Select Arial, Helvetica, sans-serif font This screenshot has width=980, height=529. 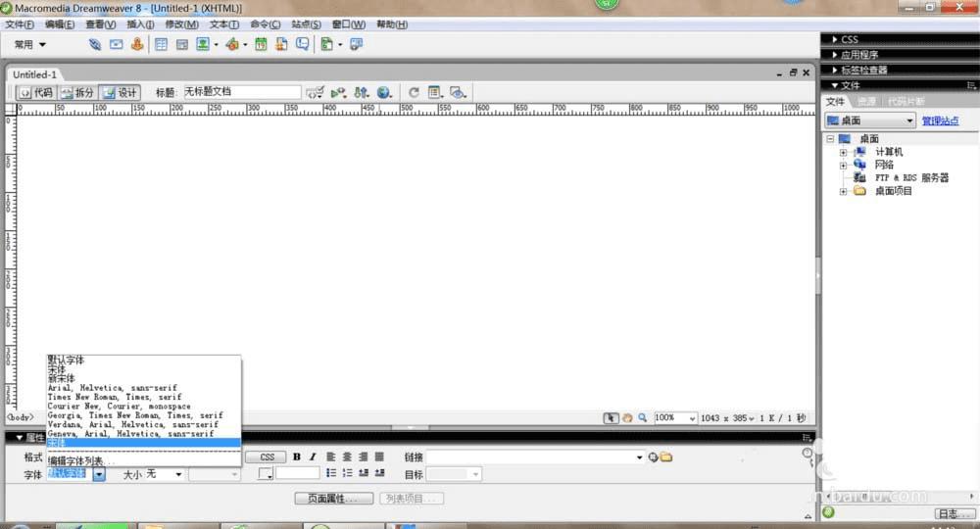pyautogui.click(x=144, y=388)
